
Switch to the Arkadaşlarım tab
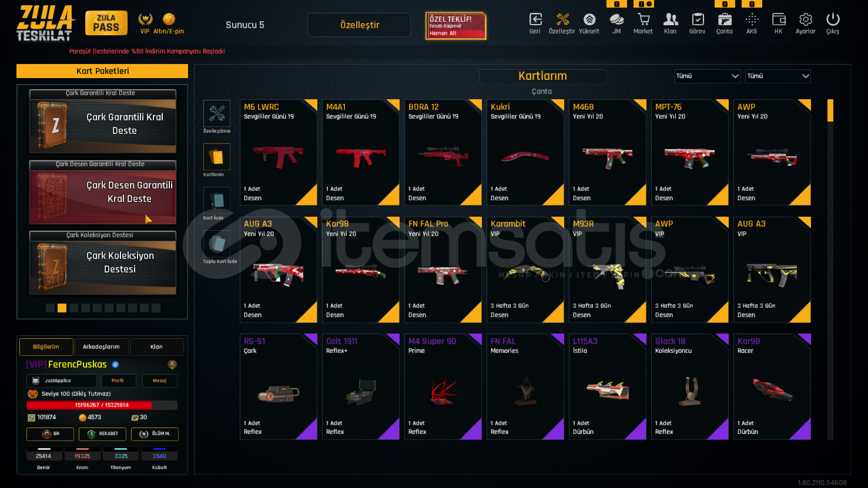(101, 347)
